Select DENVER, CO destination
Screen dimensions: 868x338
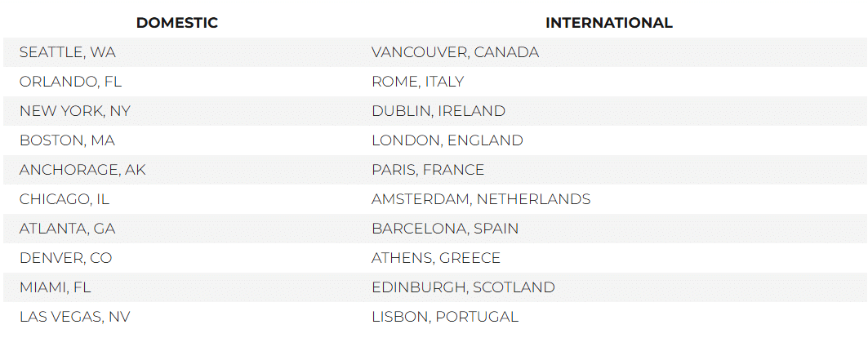pyautogui.click(x=66, y=258)
